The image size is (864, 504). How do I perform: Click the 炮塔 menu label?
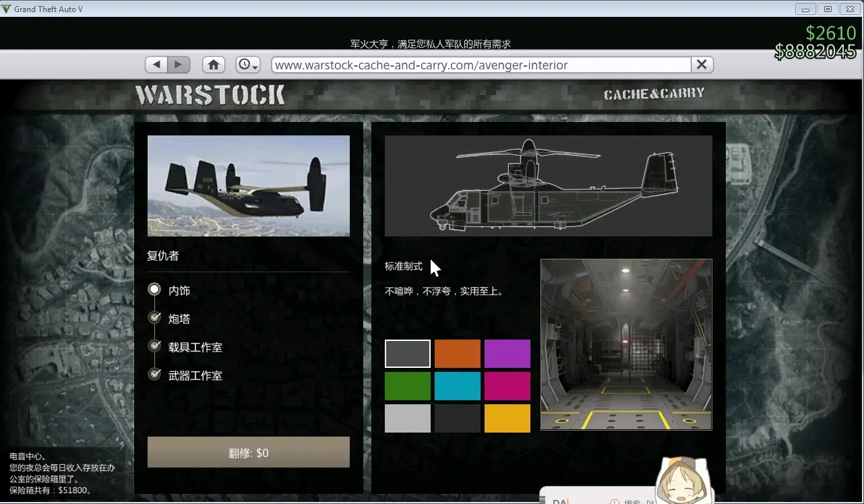[179, 319]
